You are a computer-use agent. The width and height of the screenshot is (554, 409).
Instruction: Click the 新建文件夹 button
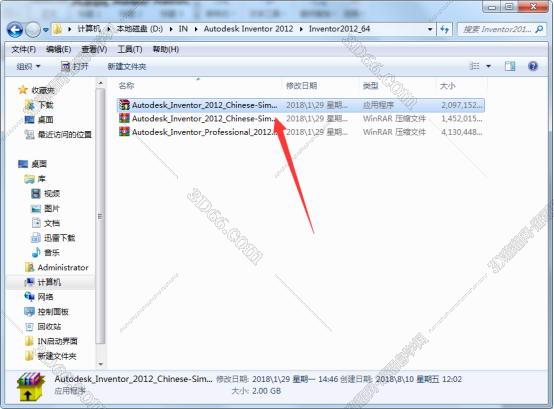tap(127, 66)
